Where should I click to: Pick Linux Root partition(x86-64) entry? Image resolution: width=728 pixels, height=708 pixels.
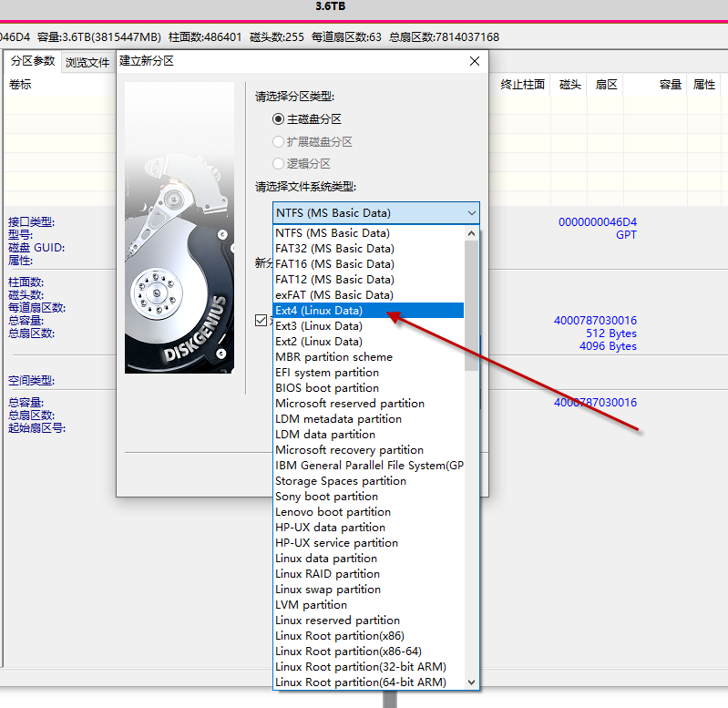pos(369,651)
